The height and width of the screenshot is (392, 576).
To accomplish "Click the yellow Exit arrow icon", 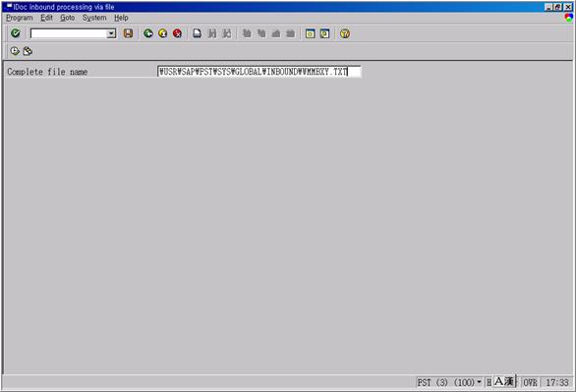I will (163, 33).
